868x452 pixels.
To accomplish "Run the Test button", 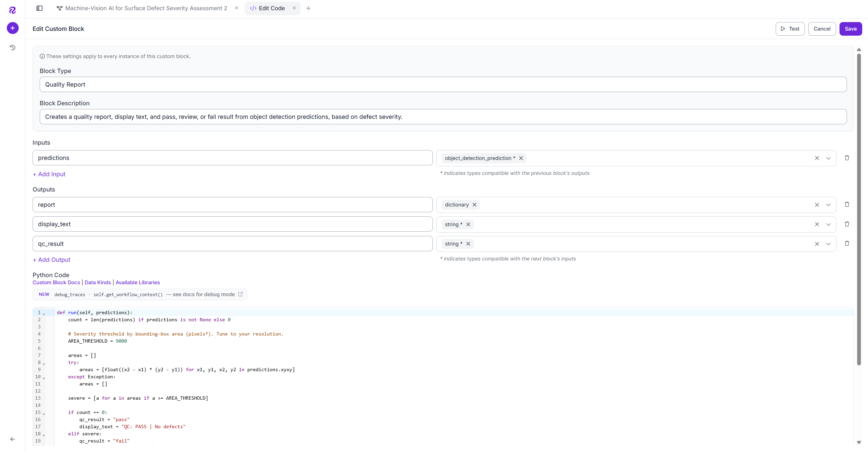I will point(790,29).
